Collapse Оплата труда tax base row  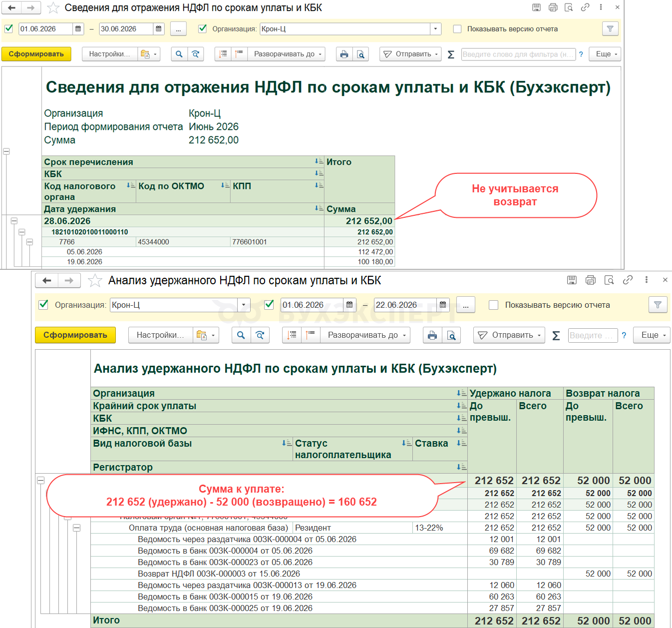77,528
